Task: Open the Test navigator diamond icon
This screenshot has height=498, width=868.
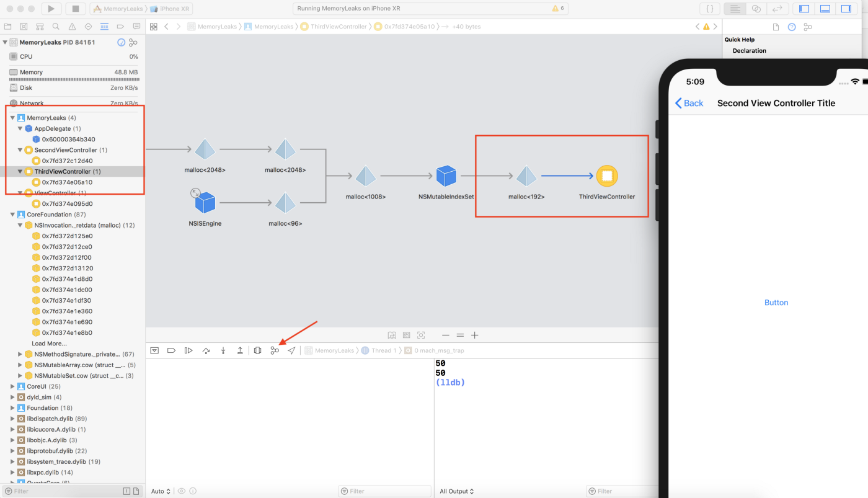Action: point(88,27)
